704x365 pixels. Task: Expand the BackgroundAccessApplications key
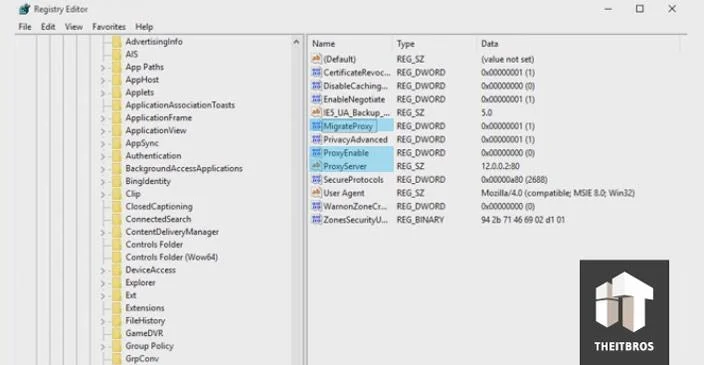(103, 169)
